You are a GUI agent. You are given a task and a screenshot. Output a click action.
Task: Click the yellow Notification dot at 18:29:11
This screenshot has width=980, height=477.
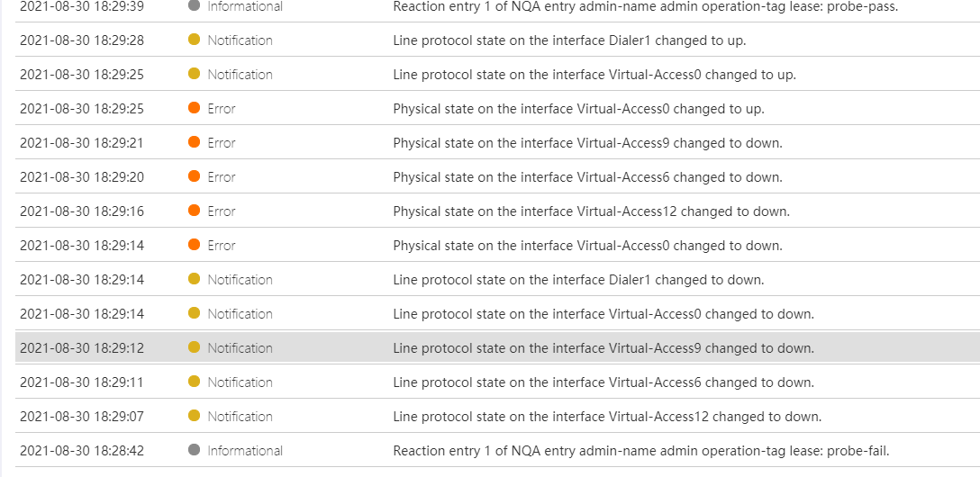coord(194,382)
